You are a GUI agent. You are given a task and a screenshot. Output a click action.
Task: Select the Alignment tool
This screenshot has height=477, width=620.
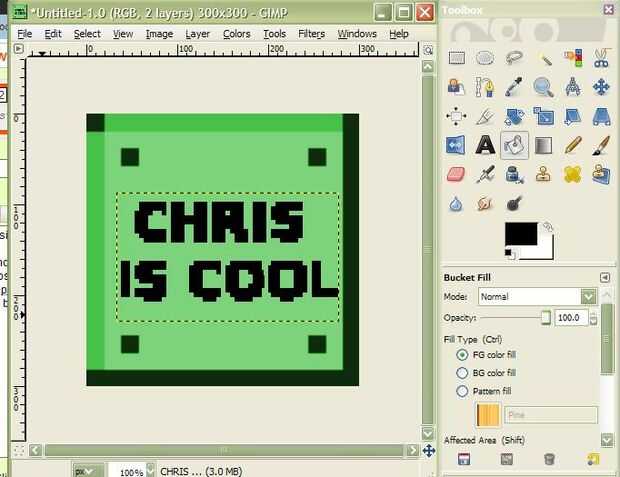pyautogui.click(x=457, y=116)
